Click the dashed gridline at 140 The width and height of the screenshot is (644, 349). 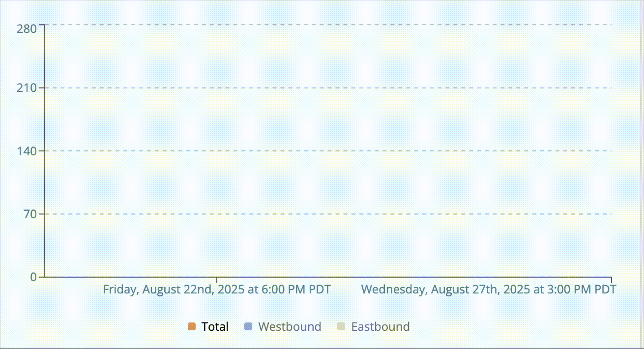tap(328, 151)
